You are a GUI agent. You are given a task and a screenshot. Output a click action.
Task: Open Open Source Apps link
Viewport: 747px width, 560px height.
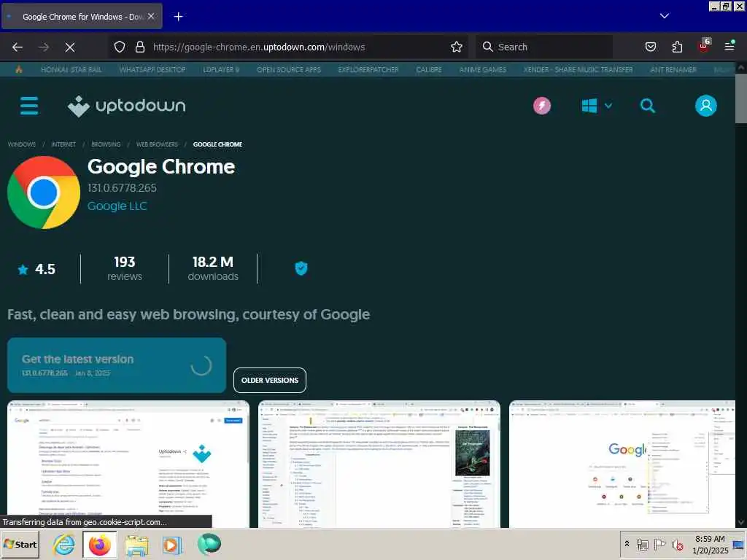pyautogui.click(x=289, y=69)
